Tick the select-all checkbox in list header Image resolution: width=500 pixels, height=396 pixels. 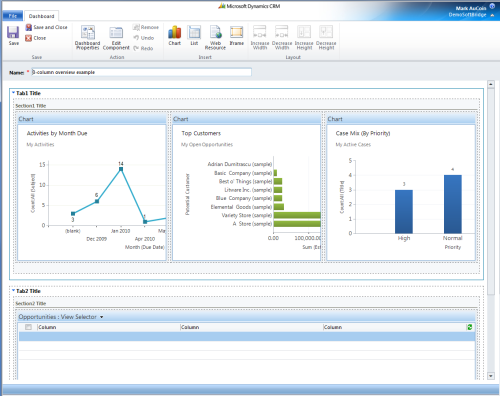click(x=28, y=327)
